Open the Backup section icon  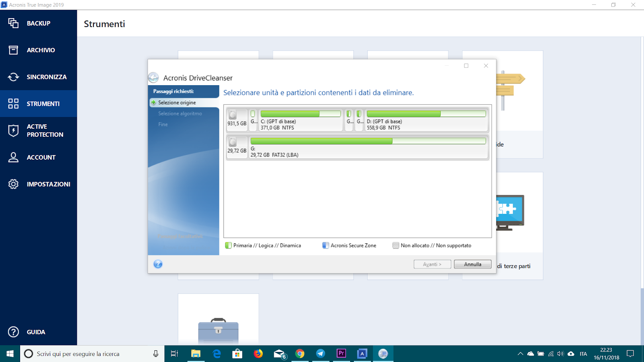tap(13, 23)
